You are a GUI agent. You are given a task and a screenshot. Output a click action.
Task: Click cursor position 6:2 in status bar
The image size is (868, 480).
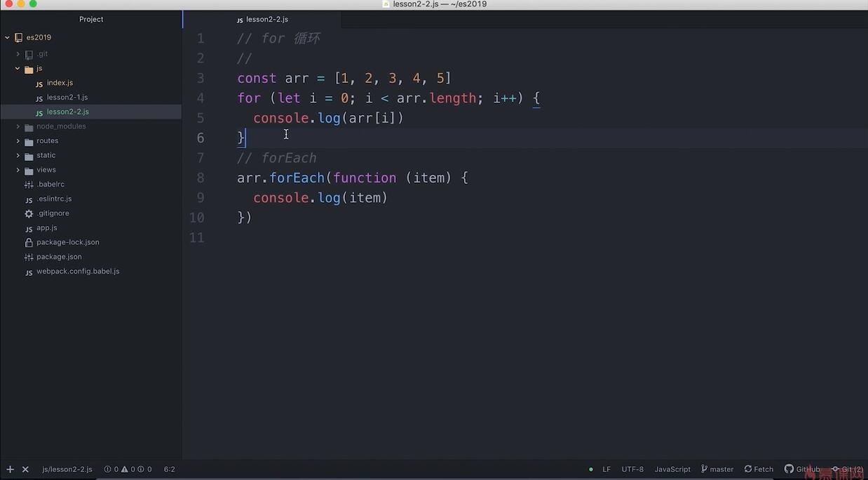[x=170, y=469]
